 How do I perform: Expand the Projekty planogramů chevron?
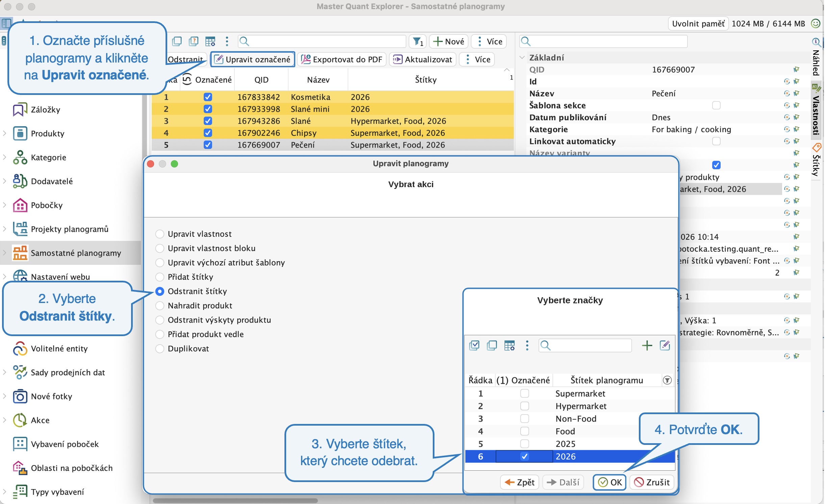4,229
